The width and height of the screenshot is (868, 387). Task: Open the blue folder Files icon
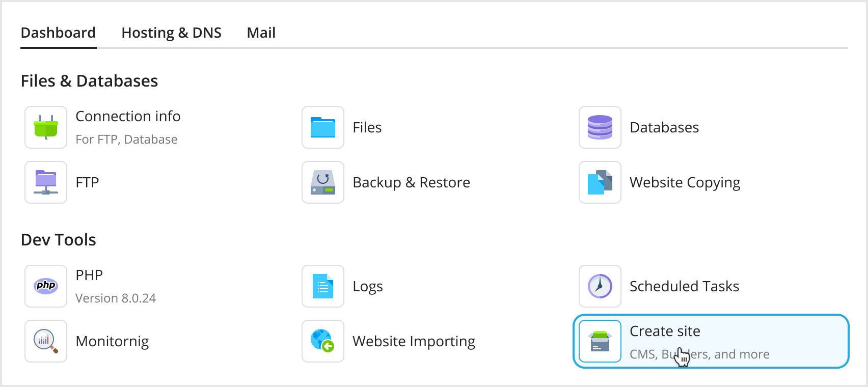[x=323, y=127]
